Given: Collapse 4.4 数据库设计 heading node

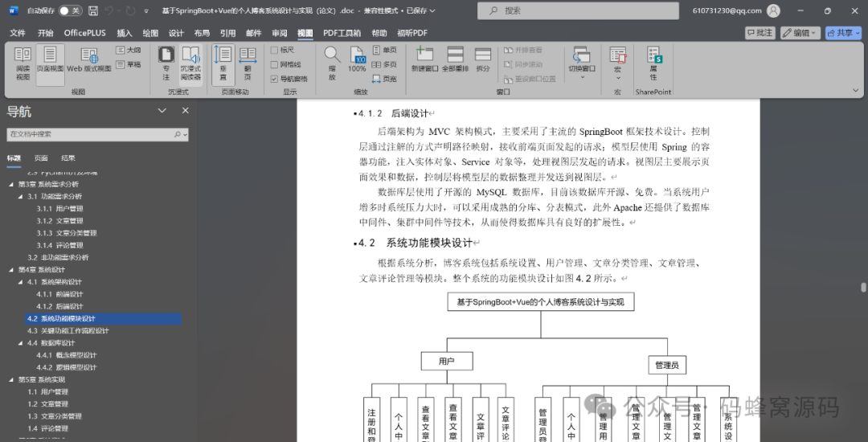Looking at the screenshot, I should point(20,343).
